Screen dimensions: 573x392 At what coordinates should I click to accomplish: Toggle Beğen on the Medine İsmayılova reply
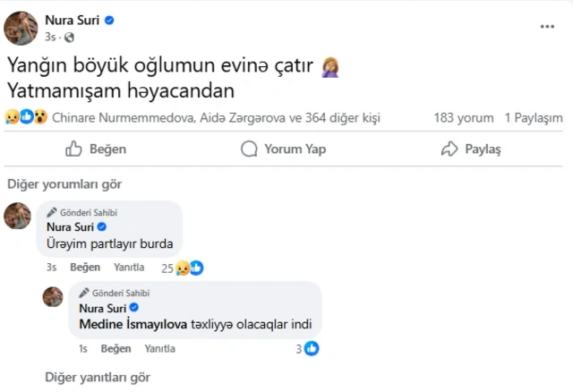click(116, 348)
